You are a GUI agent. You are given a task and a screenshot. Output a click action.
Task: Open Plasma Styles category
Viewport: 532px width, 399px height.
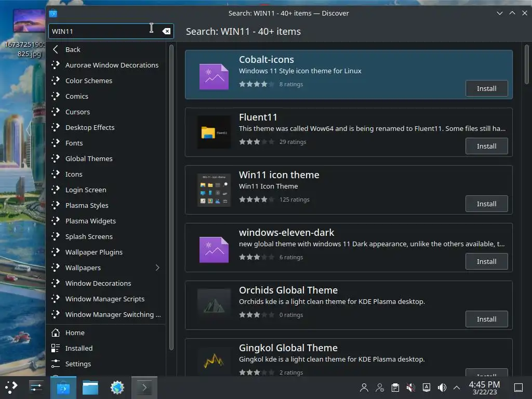(107, 206)
